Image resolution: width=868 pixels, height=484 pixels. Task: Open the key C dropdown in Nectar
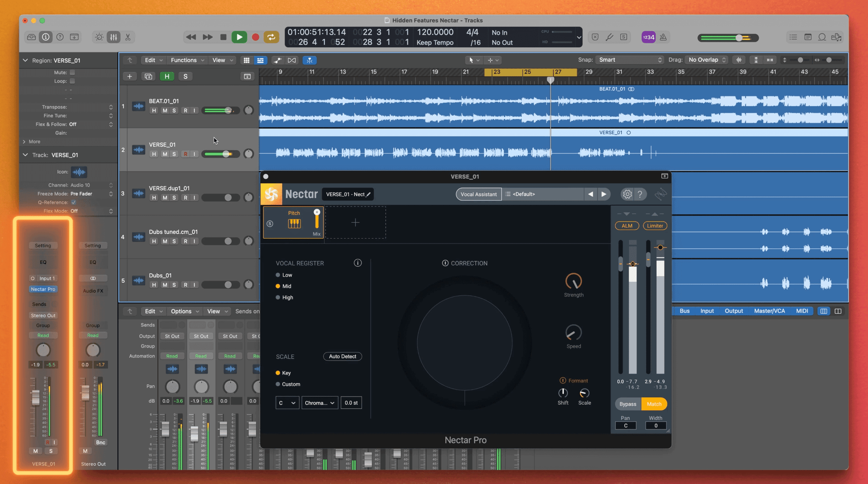point(287,403)
